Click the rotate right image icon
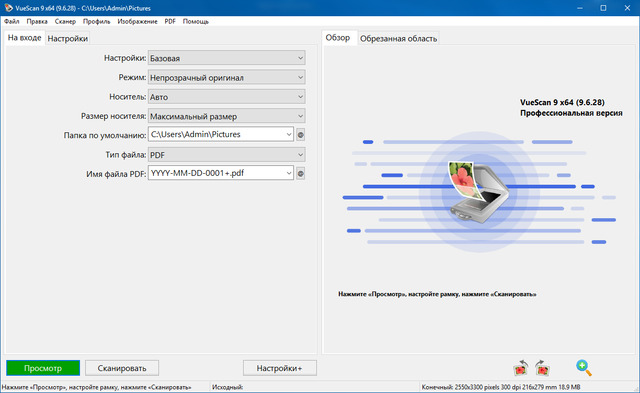640x393 pixels. click(542, 368)
